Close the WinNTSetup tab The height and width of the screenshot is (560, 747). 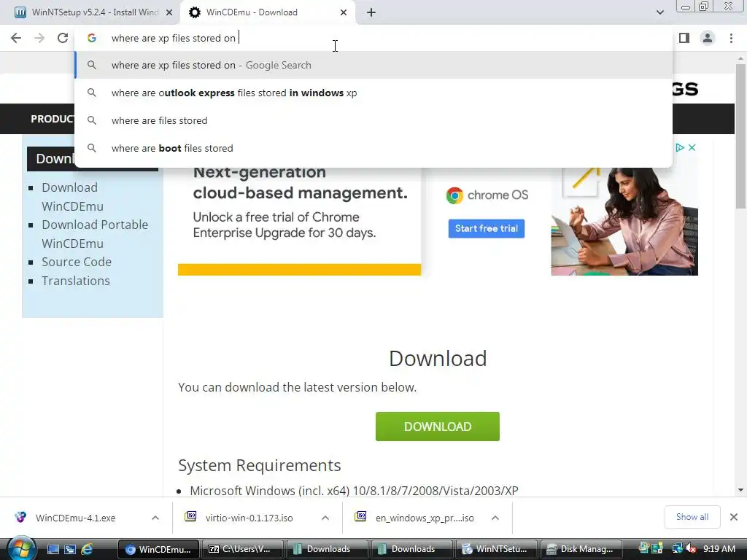tap(169, 12)
